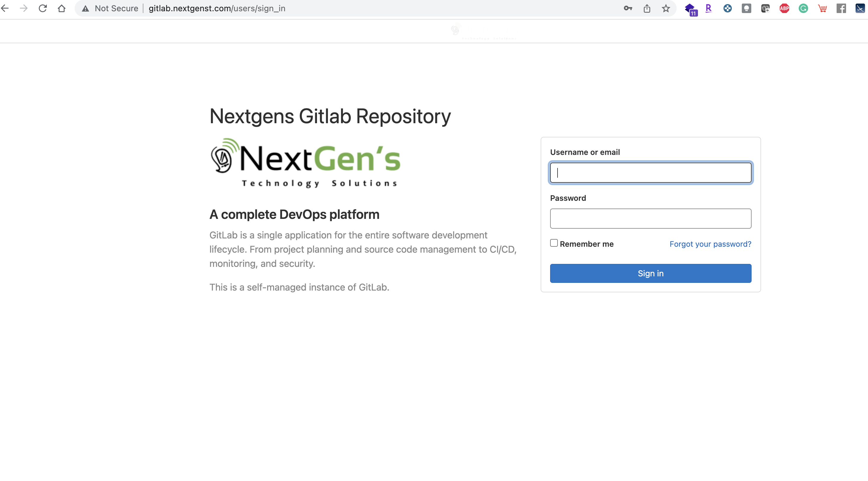Focus the Password input field
The image size is (868, 481).
pos(651,219)
